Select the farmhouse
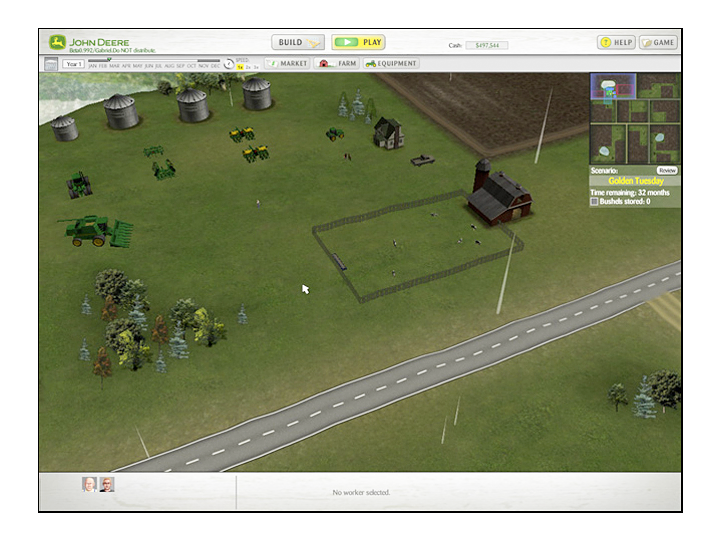The image size is (720, 540). pyautogui.click(x=388, y=133)
